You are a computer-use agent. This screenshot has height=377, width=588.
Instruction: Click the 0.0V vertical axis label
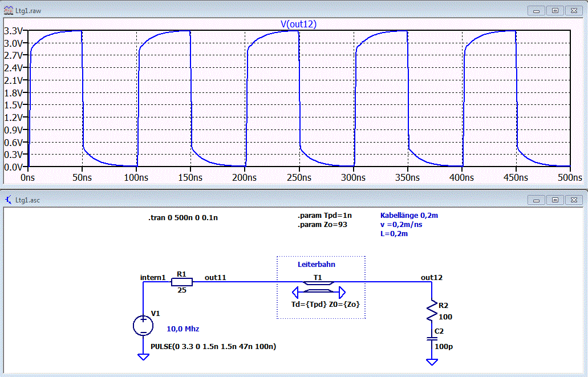click(14, 167)
